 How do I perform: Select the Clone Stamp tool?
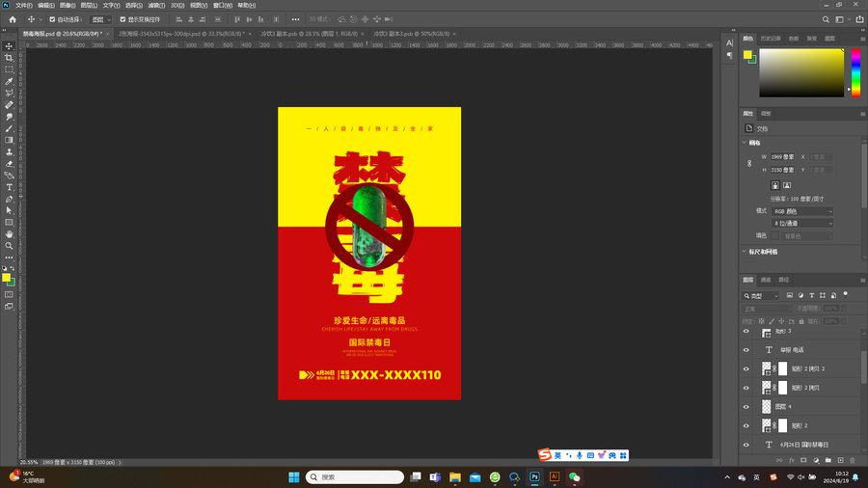[9, 151]
